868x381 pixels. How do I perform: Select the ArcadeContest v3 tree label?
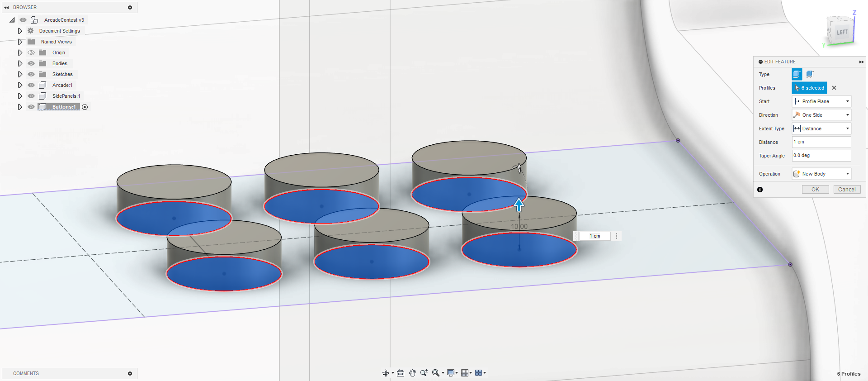click(x=64, y=20)
